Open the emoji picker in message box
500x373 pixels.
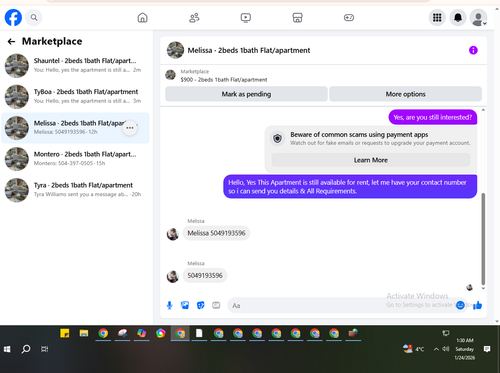(460, 305)
